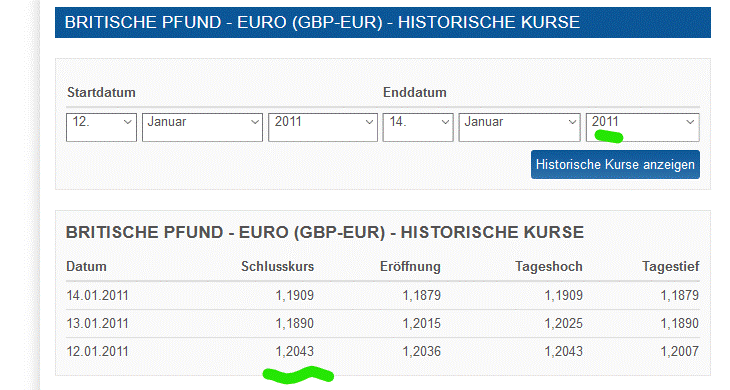This screenshot has height=390, width=730.
Task: Click Eröffnung value 1,2036
Action: click(421, 351)
